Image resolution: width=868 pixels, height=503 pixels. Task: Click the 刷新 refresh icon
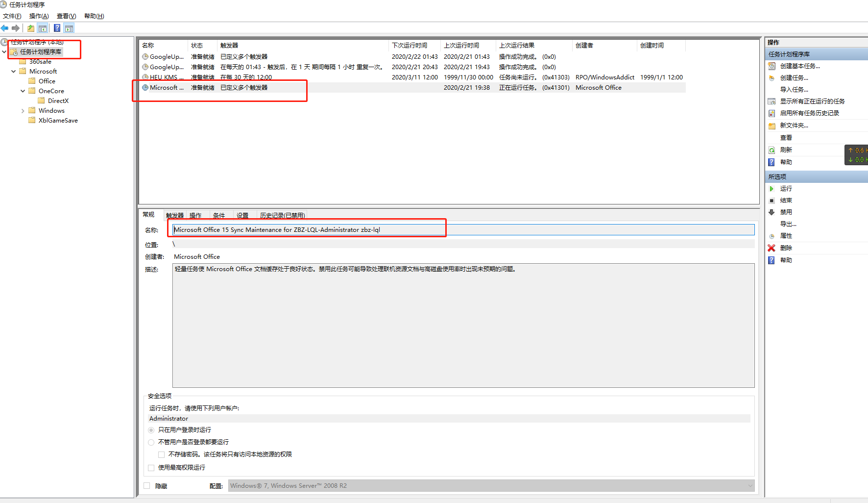pyautogui.click(x=772, y=150)
